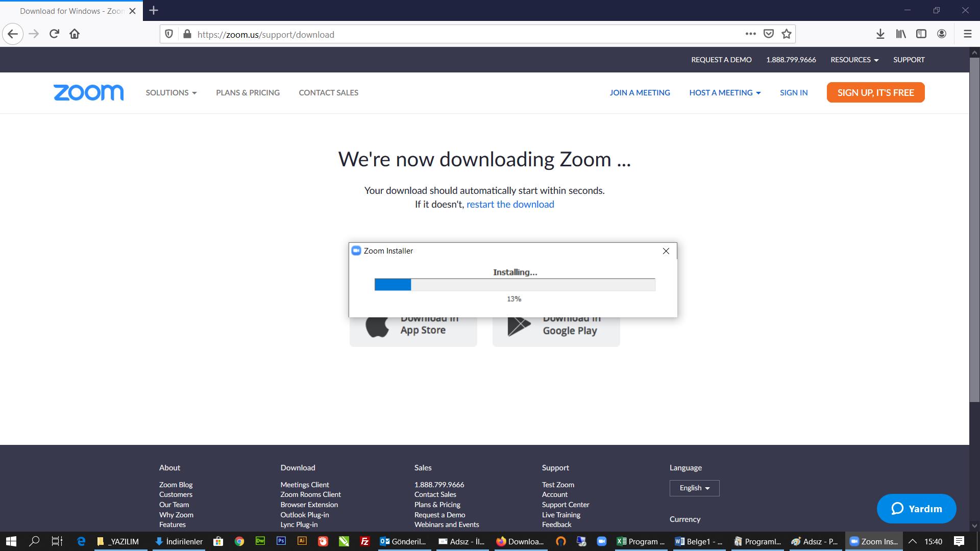Open Dreamweaver from the taskbar
Image resolution: width=980 pixels, height=551 pixels.
[260, 541]
